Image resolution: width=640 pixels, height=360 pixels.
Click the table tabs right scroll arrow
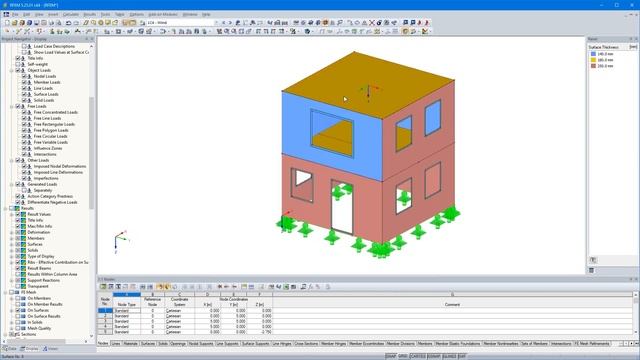(x=631, y=344)
